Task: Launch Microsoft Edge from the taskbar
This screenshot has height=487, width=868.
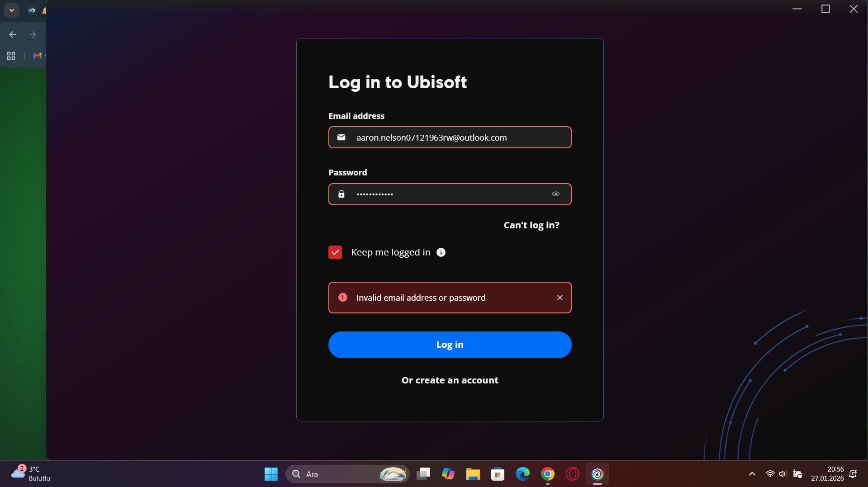Action: 523,474
